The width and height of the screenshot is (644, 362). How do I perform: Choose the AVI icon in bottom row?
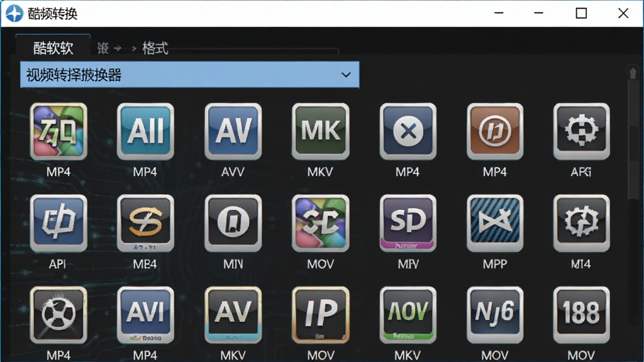click(x=145, y=315)
